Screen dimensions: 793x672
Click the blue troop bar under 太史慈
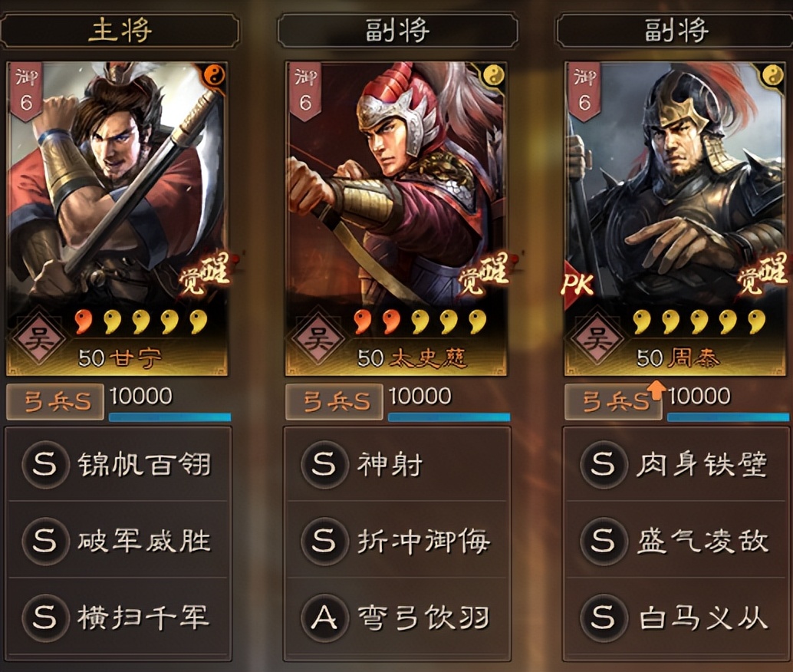point(449,417)
